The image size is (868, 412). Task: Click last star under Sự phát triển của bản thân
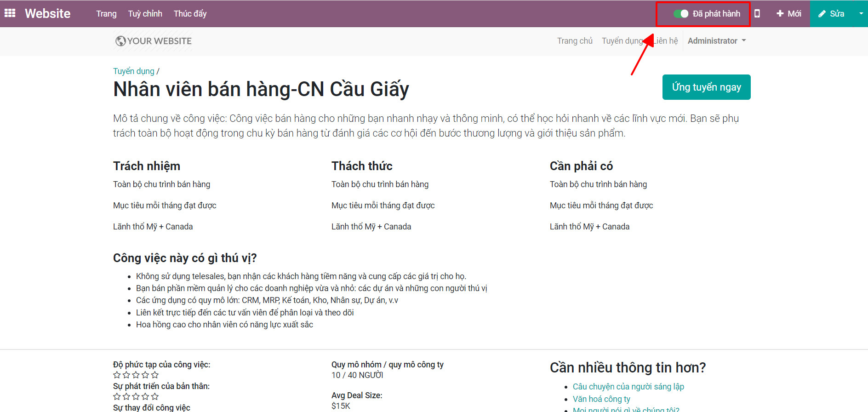click(155, 396)
